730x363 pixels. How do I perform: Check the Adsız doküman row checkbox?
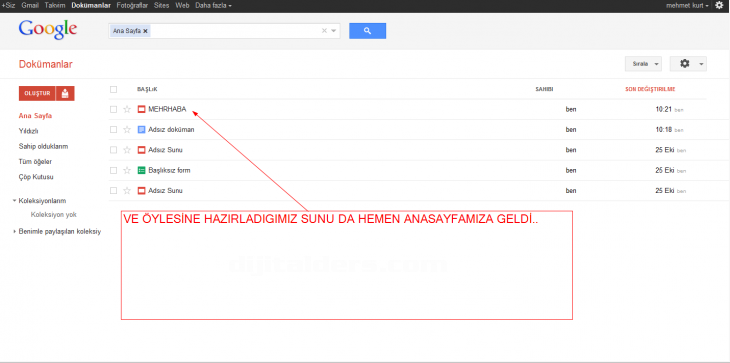click(113, 130)
